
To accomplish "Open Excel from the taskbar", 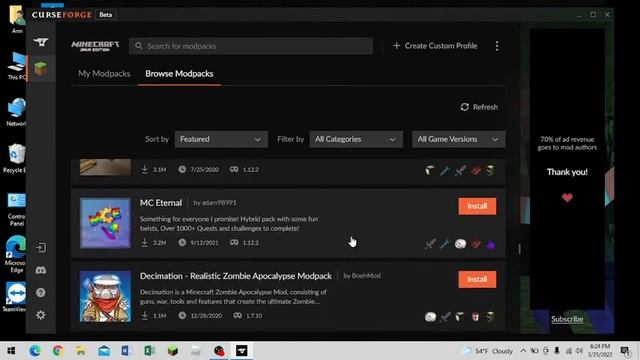I will [x=149, y=351].
